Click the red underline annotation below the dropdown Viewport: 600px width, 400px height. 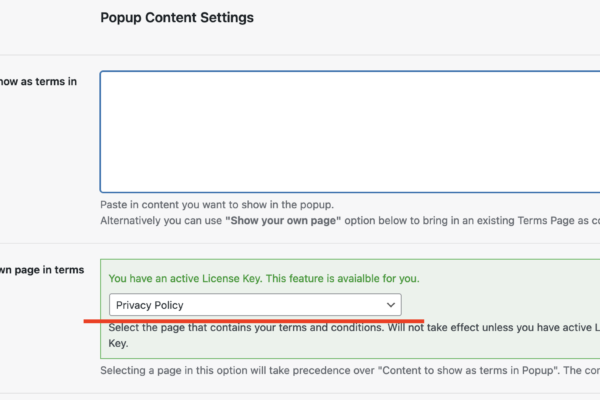(x=254, y=321)
